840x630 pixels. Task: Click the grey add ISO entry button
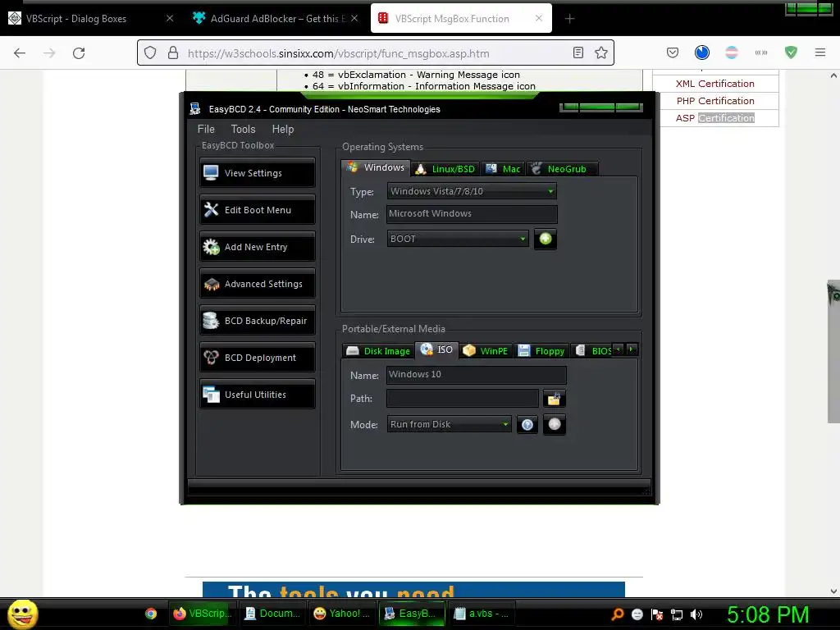click(x=555, y=424)
